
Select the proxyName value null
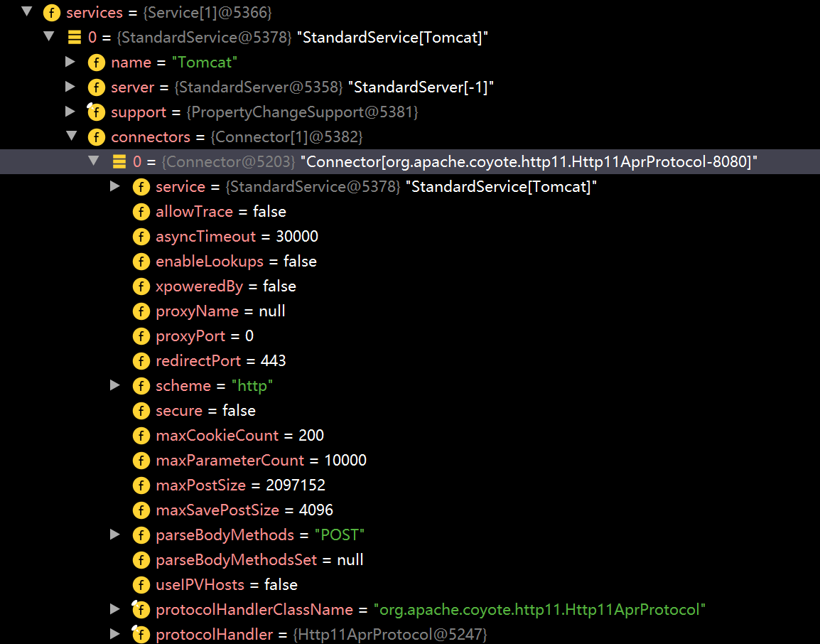(x=272, y=311)
